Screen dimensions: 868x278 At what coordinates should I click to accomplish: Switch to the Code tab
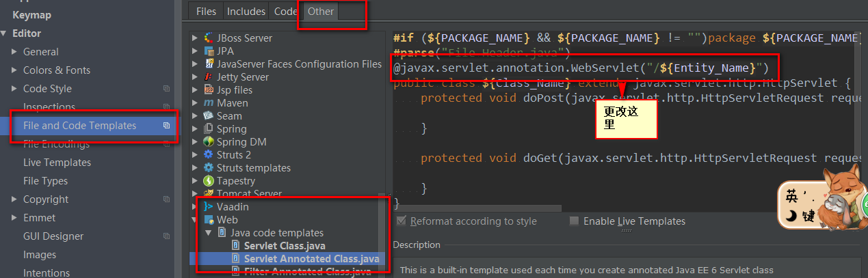[x=285, y=12]
